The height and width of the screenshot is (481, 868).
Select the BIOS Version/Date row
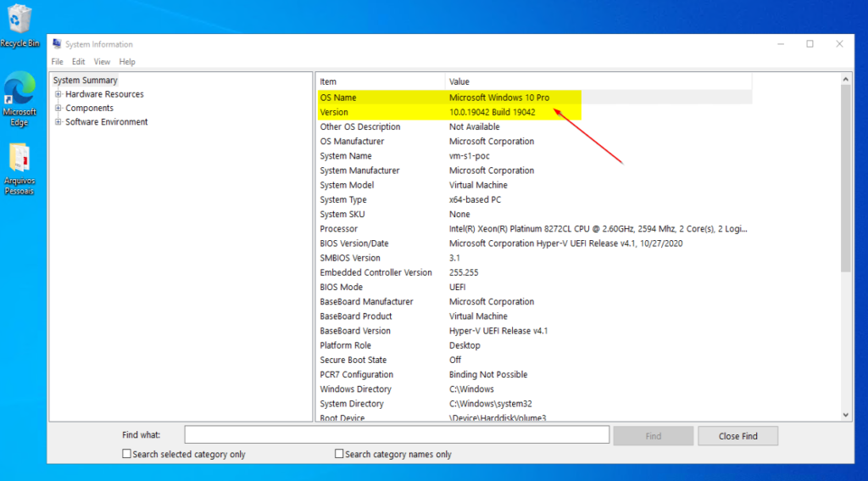click(534, 243)
